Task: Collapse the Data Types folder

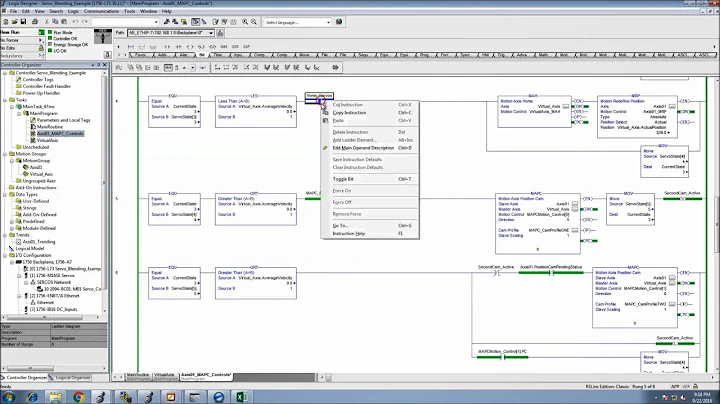Action: point(5,194)
